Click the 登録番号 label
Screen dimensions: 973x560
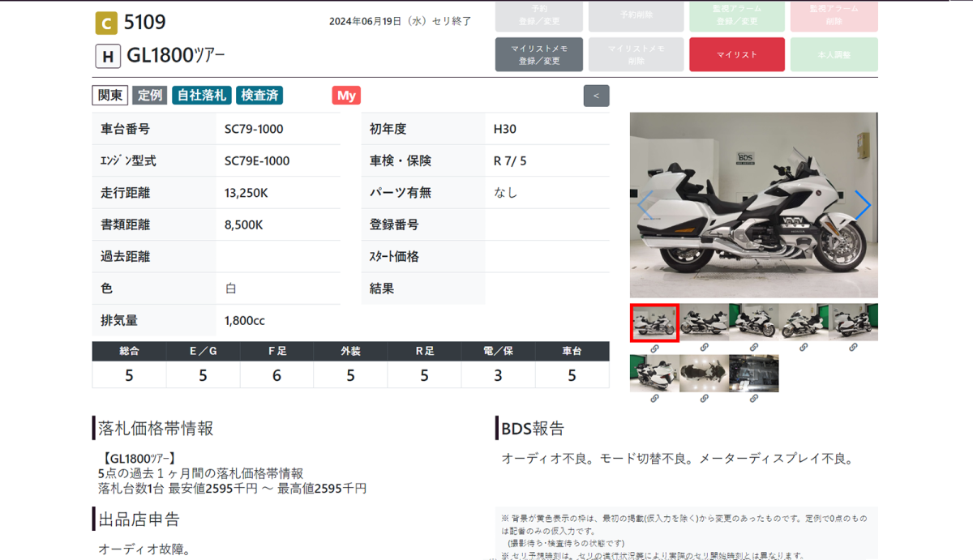394,224
